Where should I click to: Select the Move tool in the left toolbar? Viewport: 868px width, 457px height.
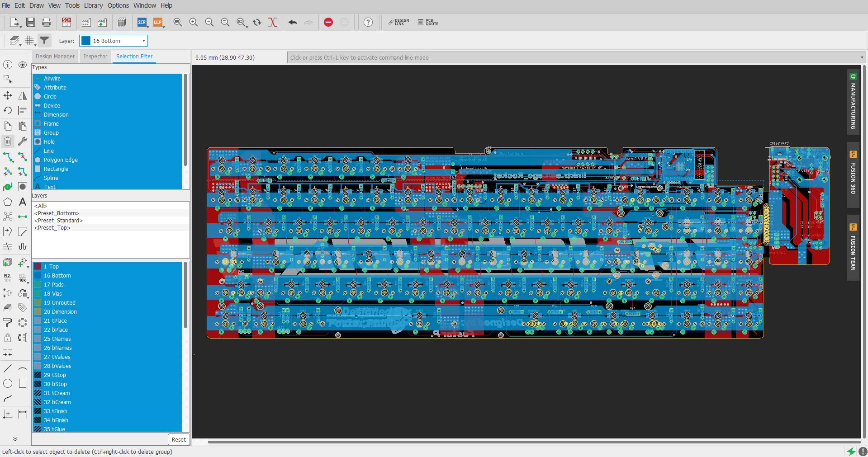7,95
